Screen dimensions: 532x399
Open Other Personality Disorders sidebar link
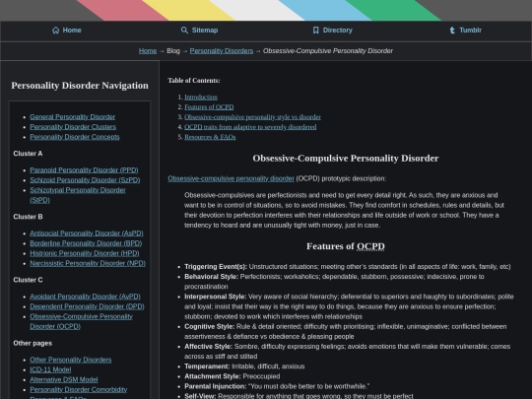tap(71, 360)
